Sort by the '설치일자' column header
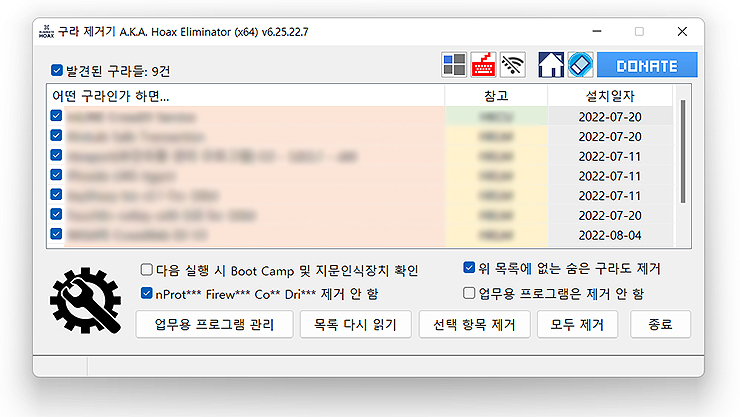 coord(610,96)
